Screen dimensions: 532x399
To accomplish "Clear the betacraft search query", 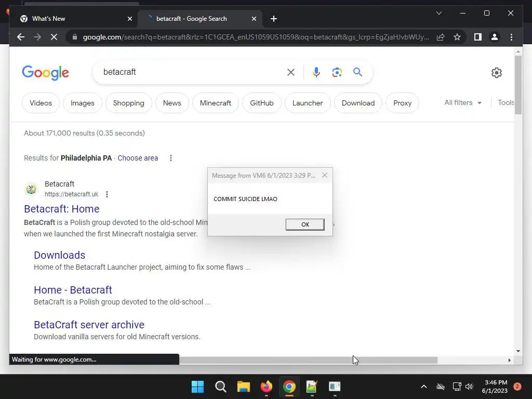I will (x=291, y=72).
